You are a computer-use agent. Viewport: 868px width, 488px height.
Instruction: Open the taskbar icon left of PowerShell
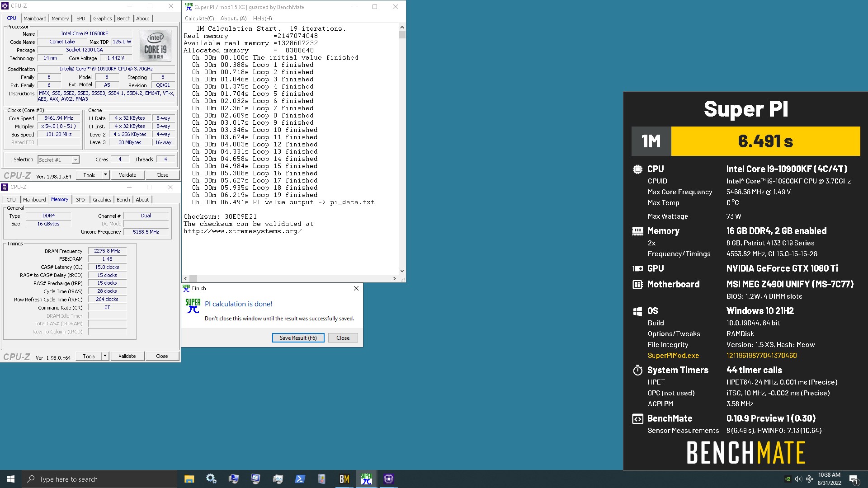point(278,479)
